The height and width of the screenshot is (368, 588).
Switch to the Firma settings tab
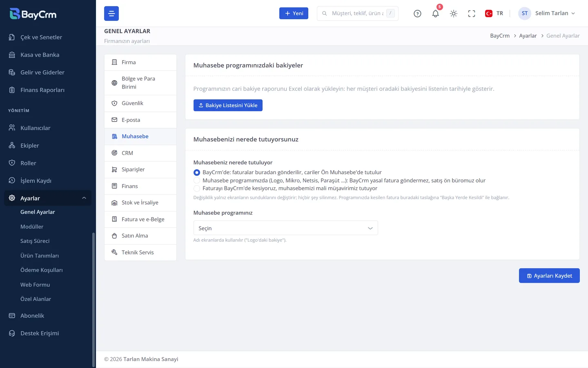[x=140, y=63]
